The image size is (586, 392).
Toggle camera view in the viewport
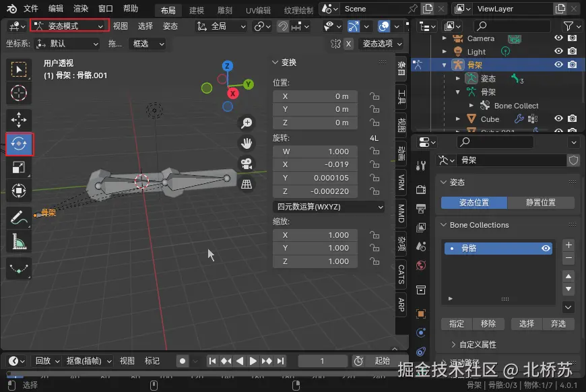coord(247,164)
